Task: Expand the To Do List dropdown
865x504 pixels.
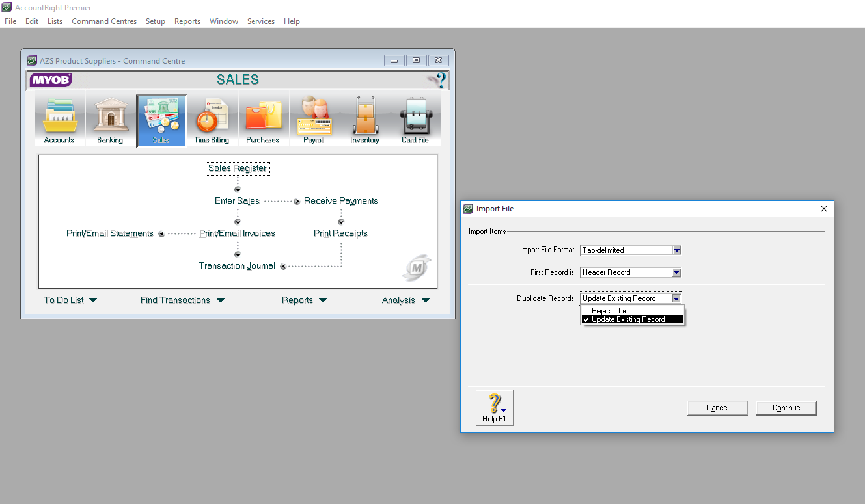Action: point(70,300)
